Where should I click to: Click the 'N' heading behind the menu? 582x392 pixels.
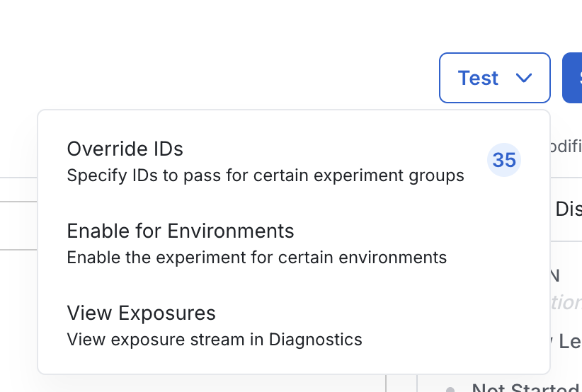coord(555,276)
